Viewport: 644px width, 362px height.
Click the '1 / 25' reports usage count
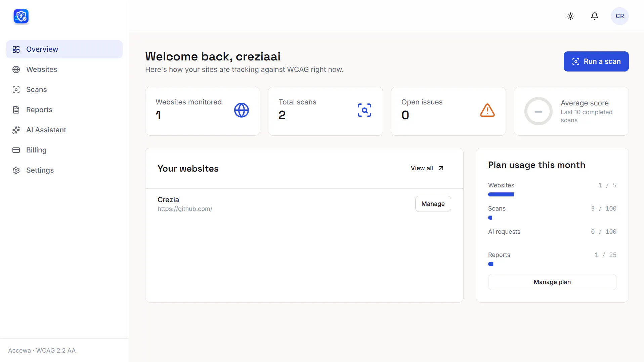point(605,255)
